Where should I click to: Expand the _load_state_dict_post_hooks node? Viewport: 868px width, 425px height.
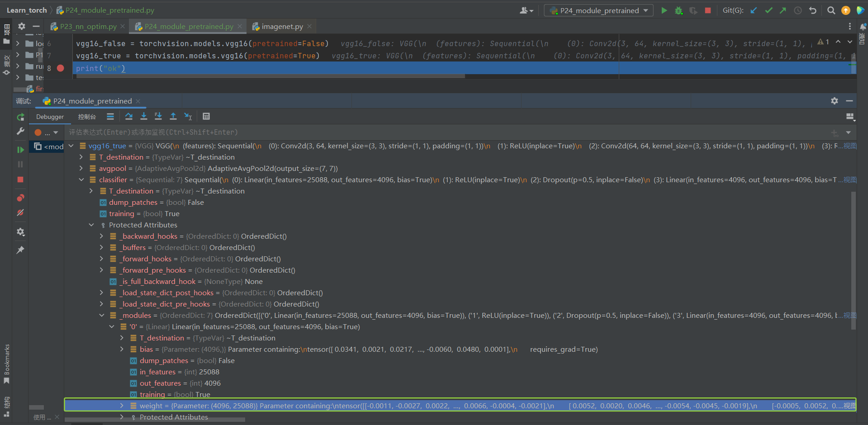click(101, 293)
